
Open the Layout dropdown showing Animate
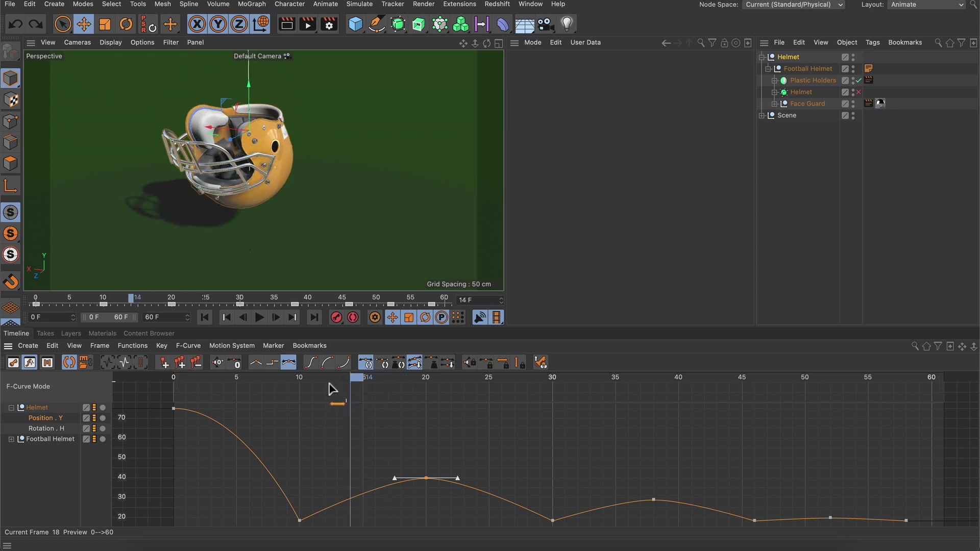[x=925, y=5]
